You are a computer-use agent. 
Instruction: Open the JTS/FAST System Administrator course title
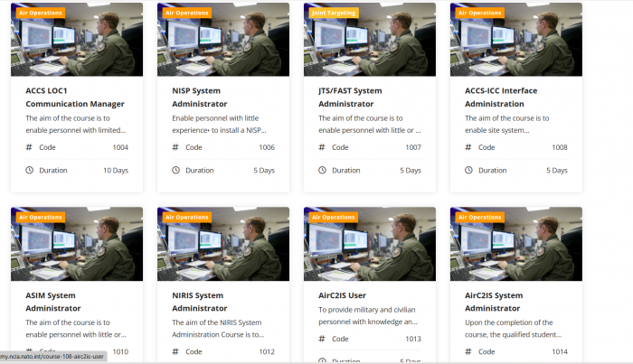[x=350, y=98]
